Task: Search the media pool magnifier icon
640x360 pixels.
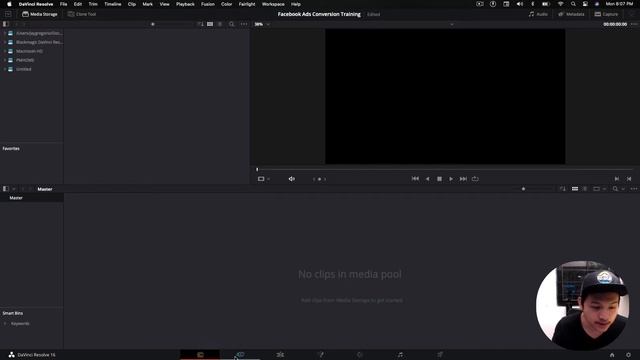Action: 615,189
